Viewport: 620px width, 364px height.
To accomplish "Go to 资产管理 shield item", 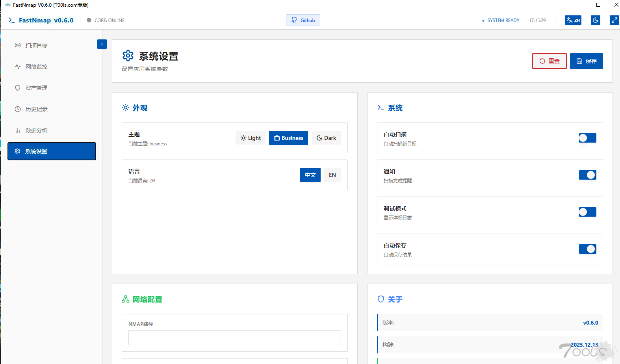I will click(x=36, y=88).
